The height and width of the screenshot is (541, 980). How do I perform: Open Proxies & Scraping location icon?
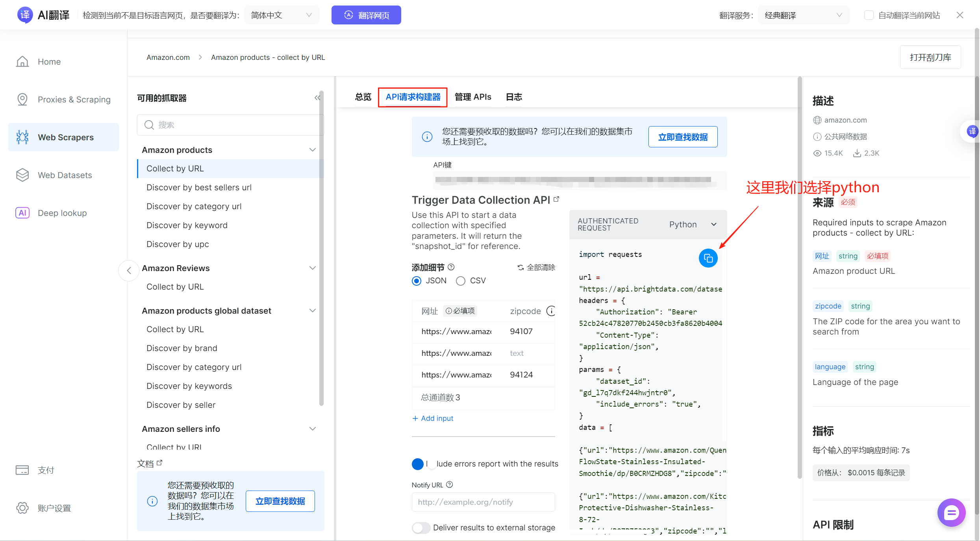point(22,99)
